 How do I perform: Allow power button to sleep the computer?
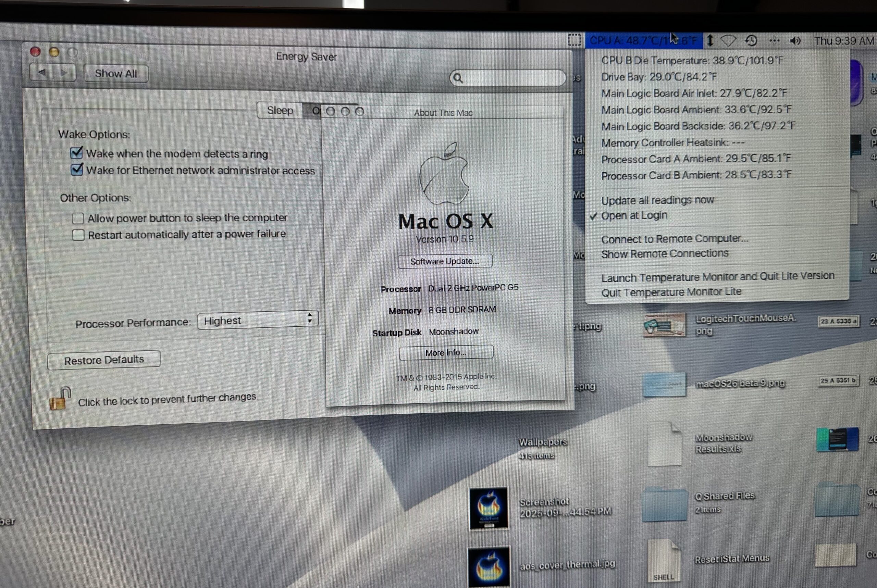click(x=78, y=218)
